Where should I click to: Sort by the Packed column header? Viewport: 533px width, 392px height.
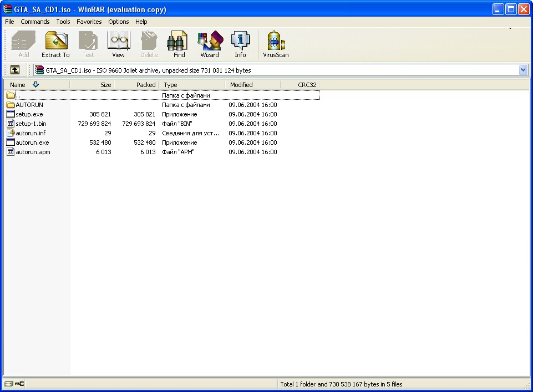tap(136, 85)
